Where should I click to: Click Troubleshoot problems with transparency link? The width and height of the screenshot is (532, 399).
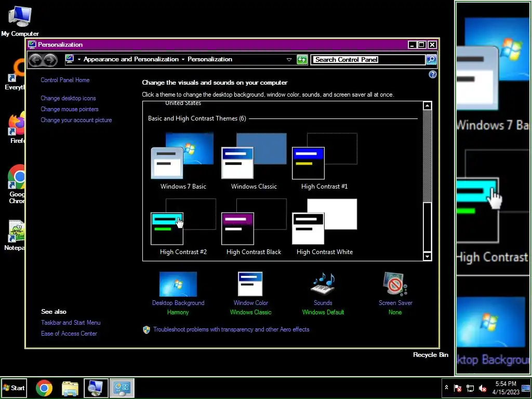coord(231,329)
